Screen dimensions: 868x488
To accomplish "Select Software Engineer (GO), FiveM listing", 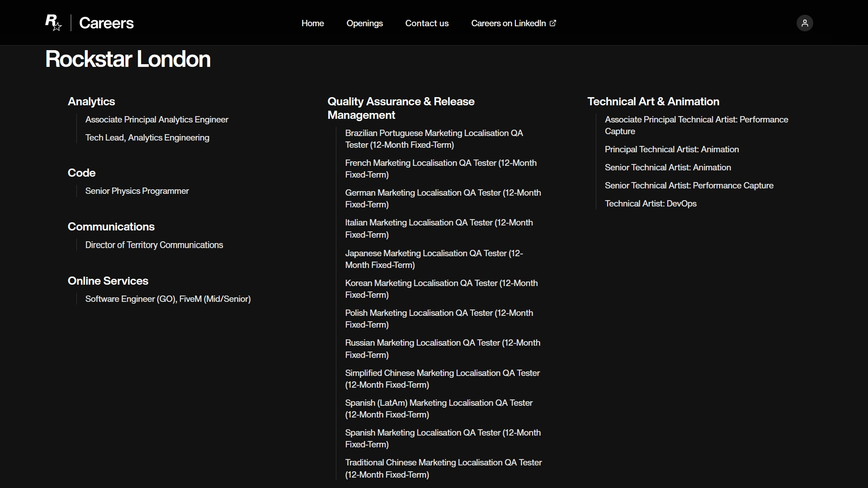I will (x=168, y=299).
